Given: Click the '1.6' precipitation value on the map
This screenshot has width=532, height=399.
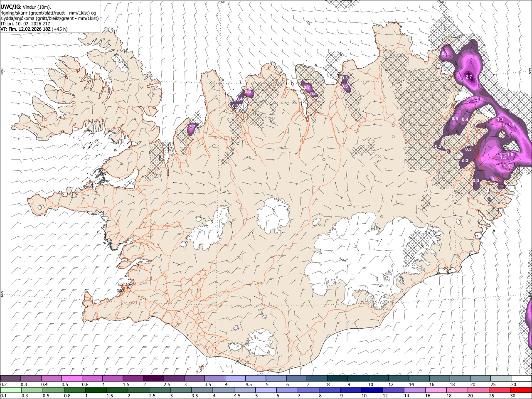Looking at the screenshot, I should point(510,155).
